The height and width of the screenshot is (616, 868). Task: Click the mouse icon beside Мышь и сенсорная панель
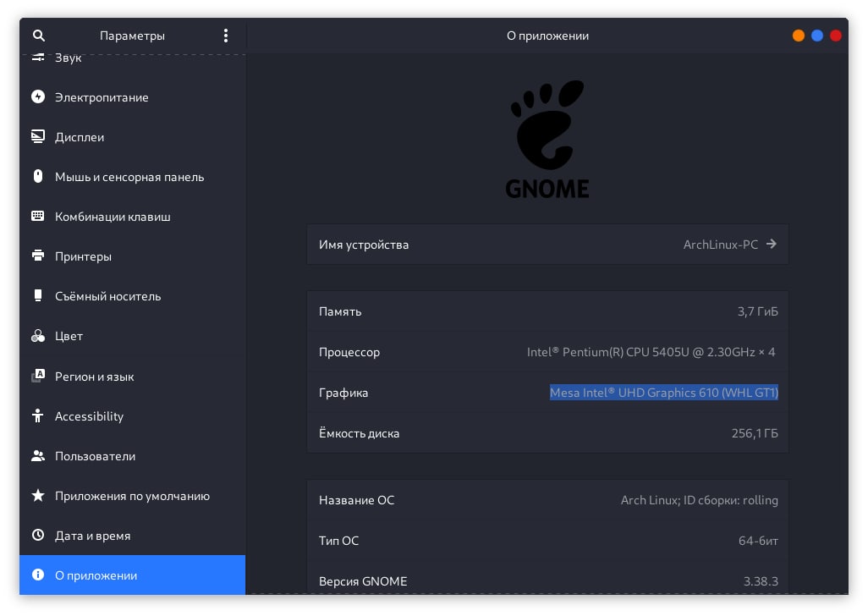37,177
